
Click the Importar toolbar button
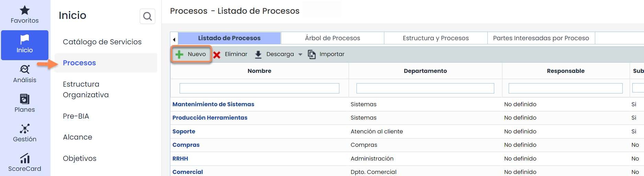[x=326, y=54]
